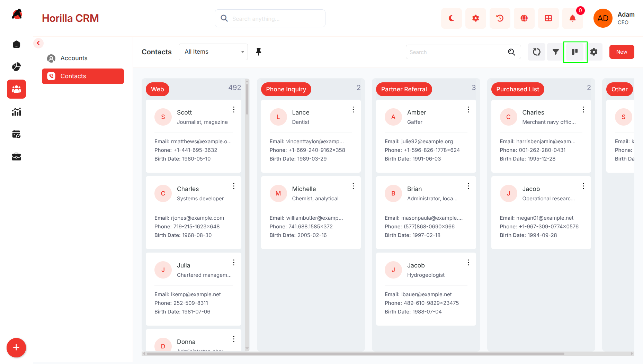Click the red floating plus button
The image size is (643, 364).
click(x=16, y=348)
